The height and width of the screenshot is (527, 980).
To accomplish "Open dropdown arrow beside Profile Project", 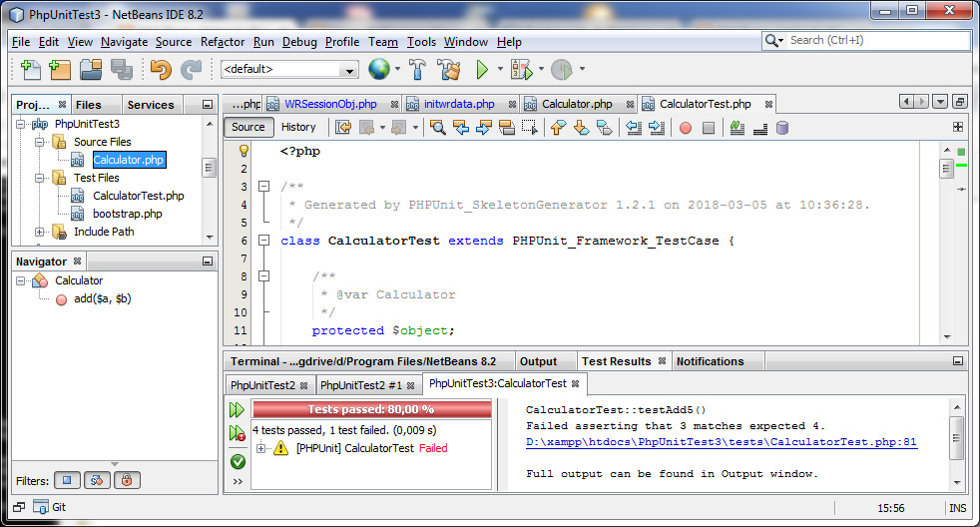I will coord(582,69).
